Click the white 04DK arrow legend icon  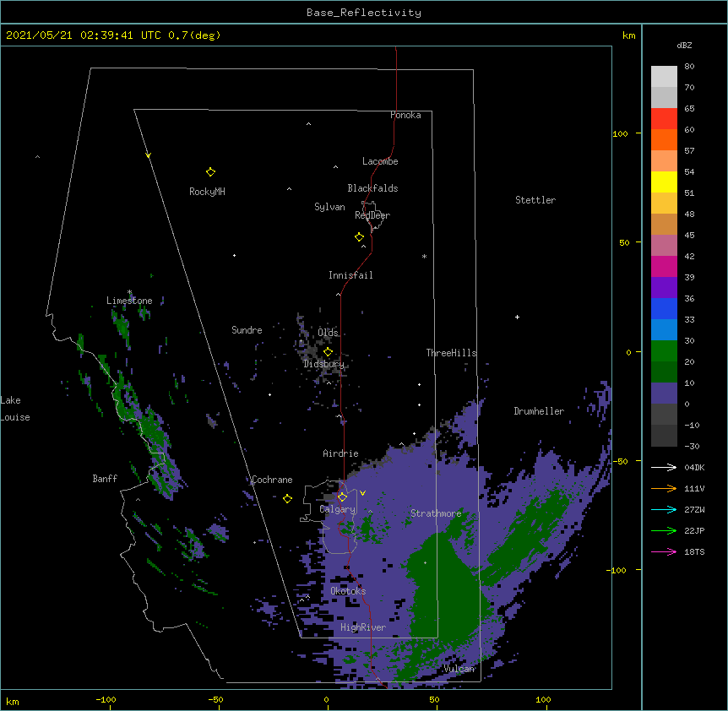(664, 467)
